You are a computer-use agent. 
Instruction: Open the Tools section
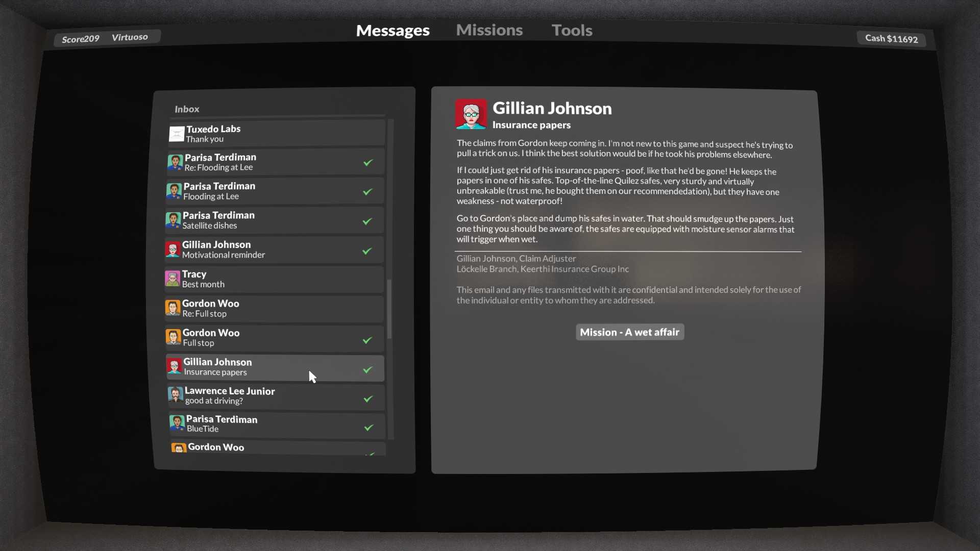point(572,30)
